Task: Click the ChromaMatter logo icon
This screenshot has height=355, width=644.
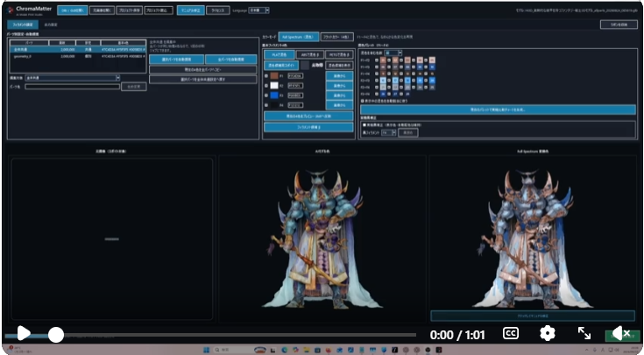Action: [x=11, y=10]
